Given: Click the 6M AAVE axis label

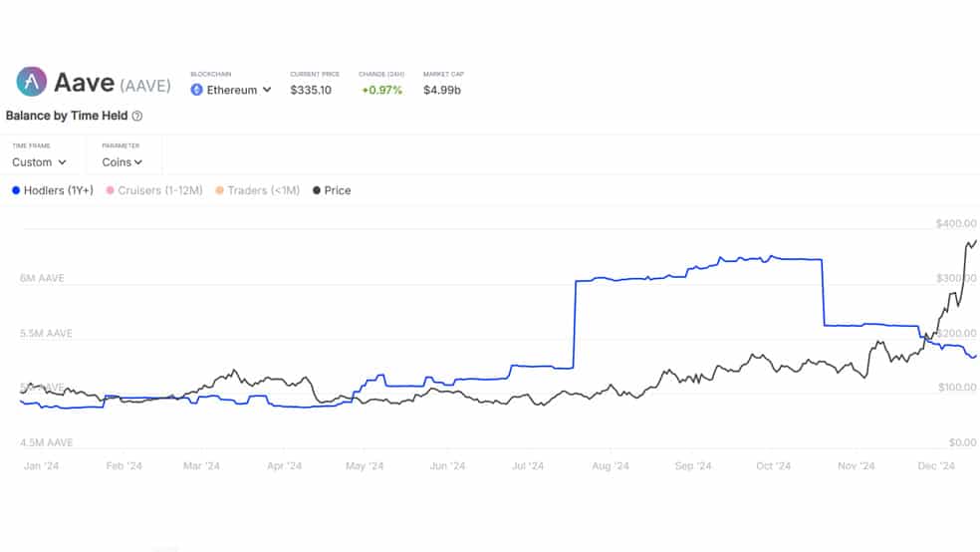Looking at the screenshot, I should pos(42,278).
